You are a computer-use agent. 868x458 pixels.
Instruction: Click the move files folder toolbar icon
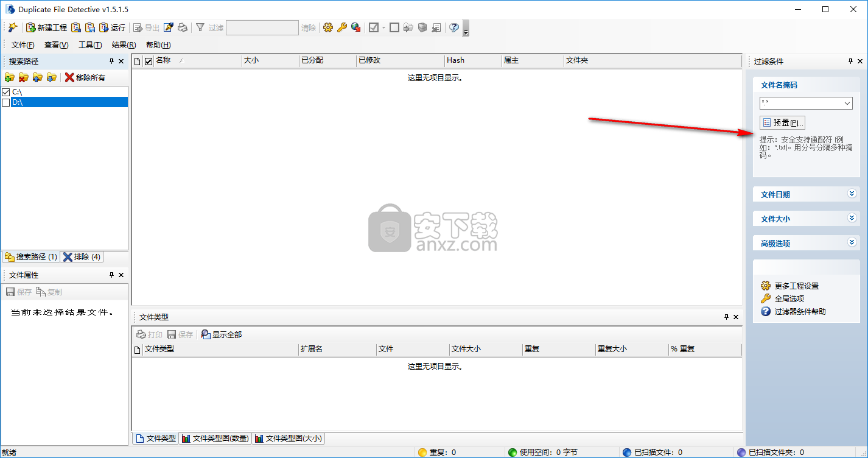tap(408, 27)
